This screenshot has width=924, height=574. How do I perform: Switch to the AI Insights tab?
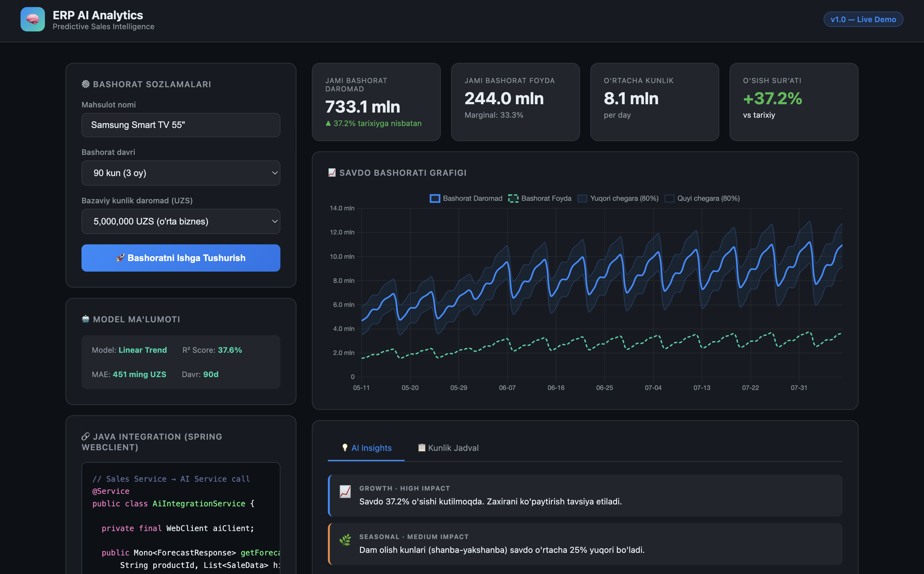pos(366,448)
